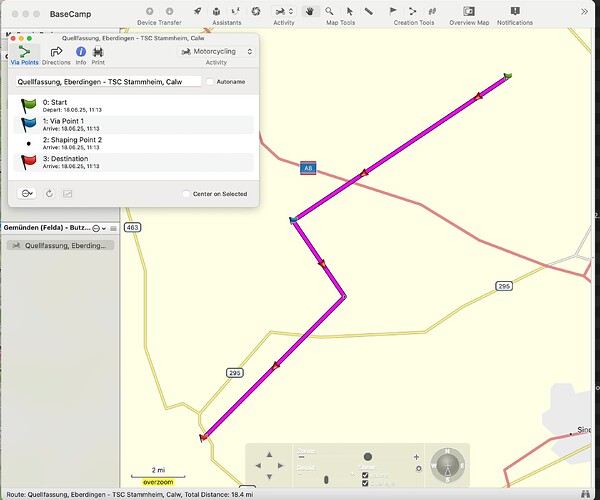
Task: Click the aperture-shaped icon next to Assistants
Action: [256, 11]
